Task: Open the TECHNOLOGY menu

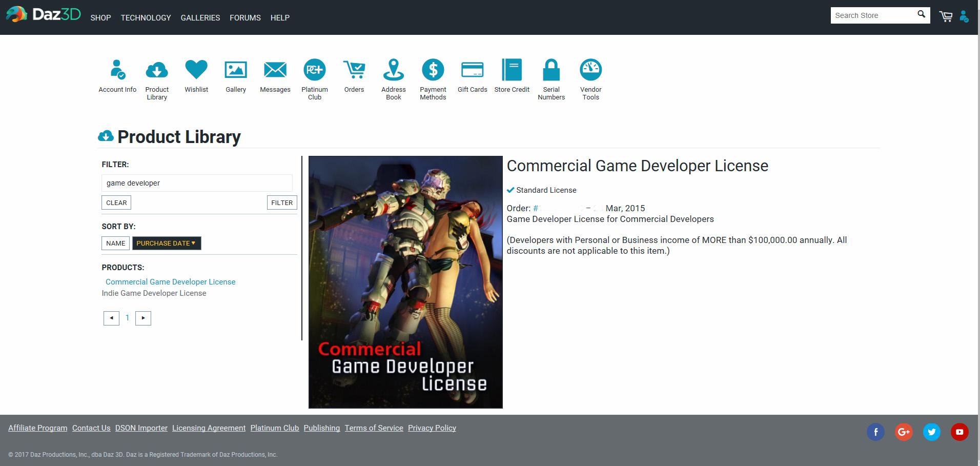Action: tap(146, 17)
